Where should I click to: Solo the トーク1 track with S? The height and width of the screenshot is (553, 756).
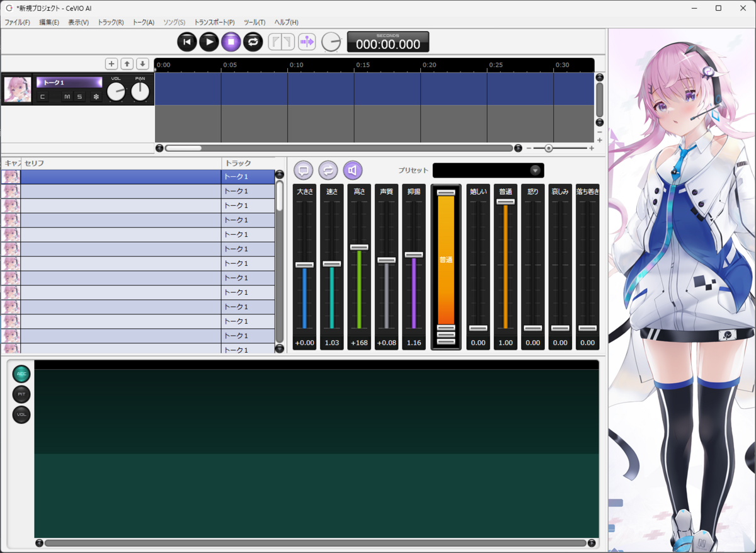(x=79, y=96)
